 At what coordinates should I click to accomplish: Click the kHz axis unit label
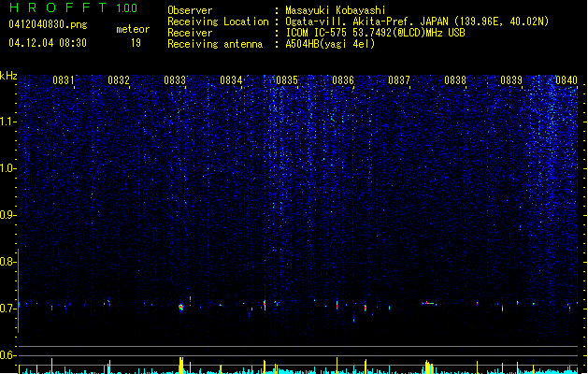(8, 76)
